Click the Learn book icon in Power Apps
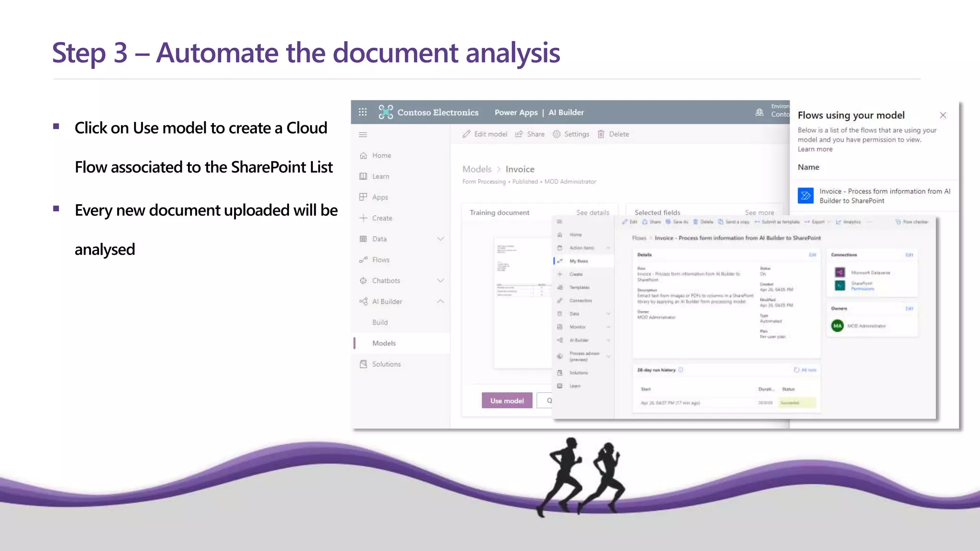 pyautogui.click(x=363, y=176)
